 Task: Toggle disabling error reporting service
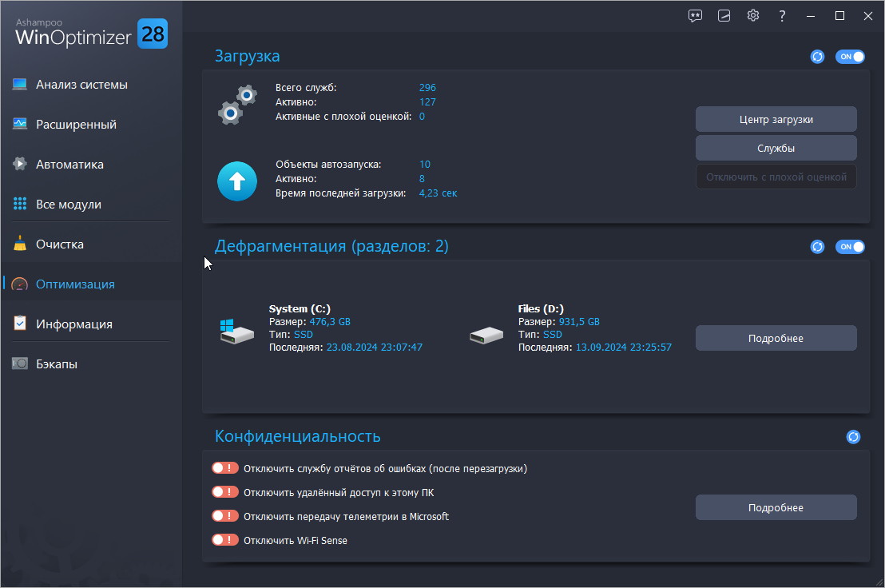[x=224, y=468]
